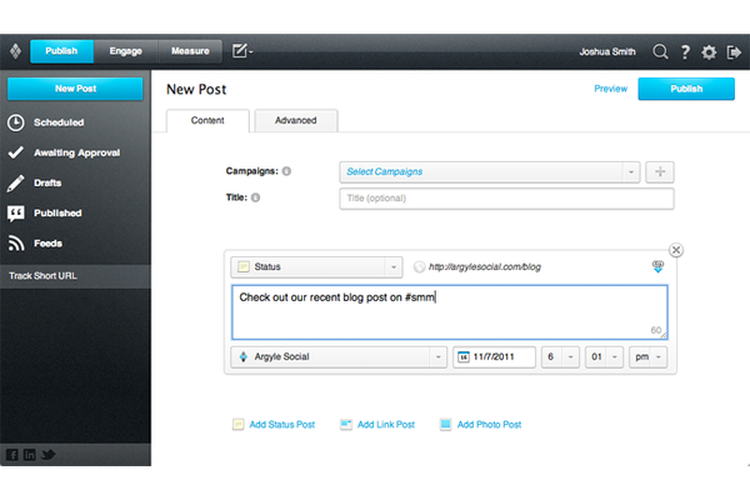The width and height of the screenshot is (750, 500).
Task: Open the Argyle Social account dropdown
Action: [339, 357]
